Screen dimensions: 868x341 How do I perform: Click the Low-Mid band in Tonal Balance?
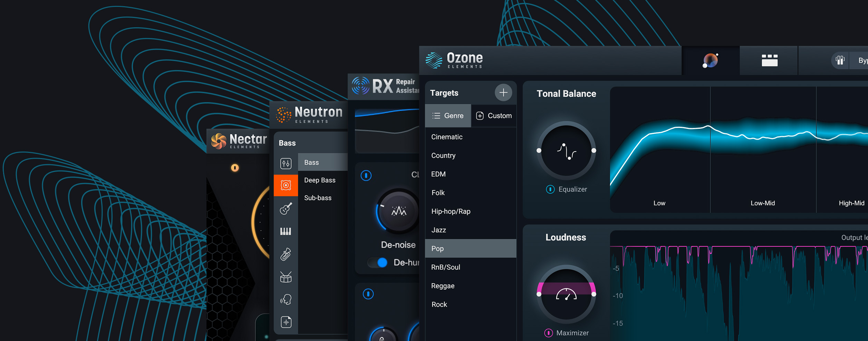pos(763,149)
